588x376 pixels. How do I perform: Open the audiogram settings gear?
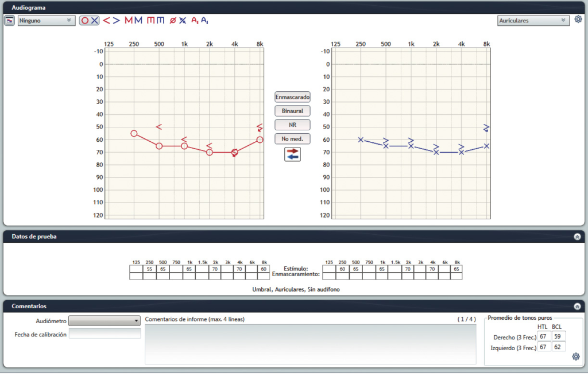pyautogui.click(x=578, y=20)
